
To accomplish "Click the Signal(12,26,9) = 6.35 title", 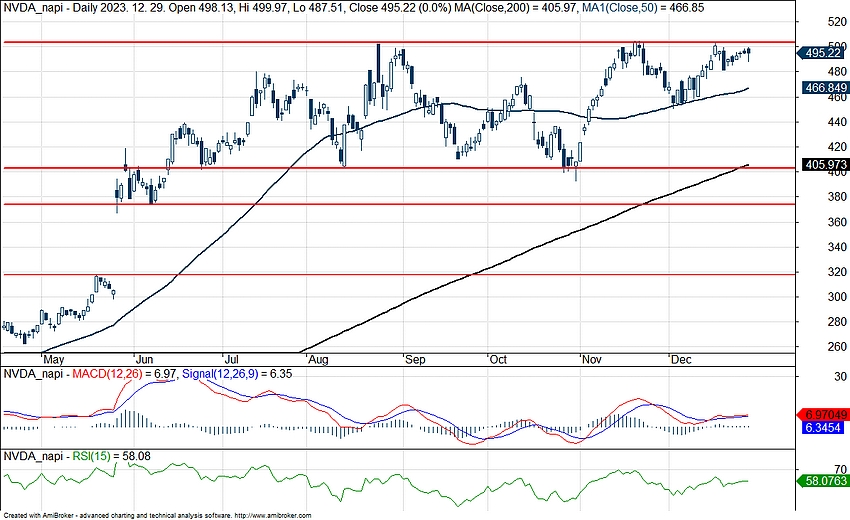I will click(237, 374).
